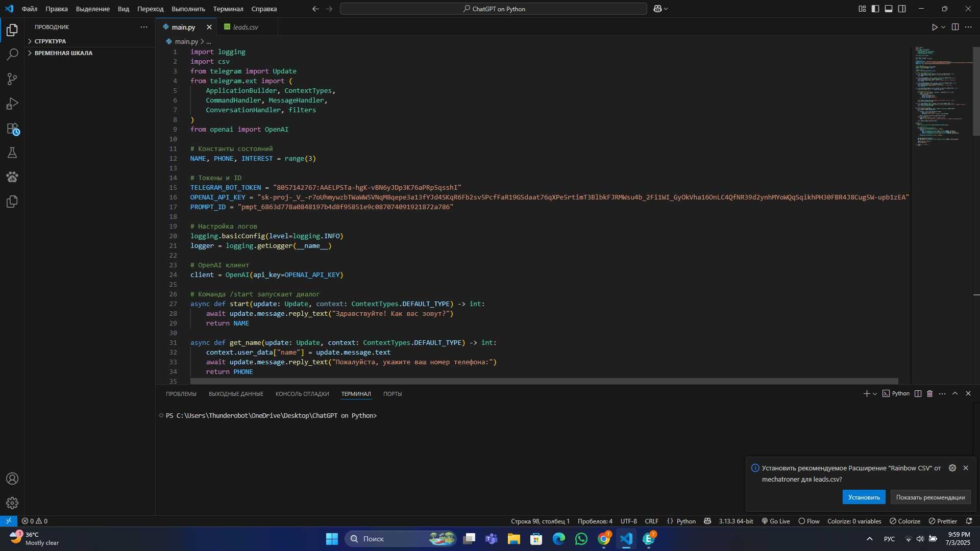Expand the СТРУКТУРА section

(50, 41)
